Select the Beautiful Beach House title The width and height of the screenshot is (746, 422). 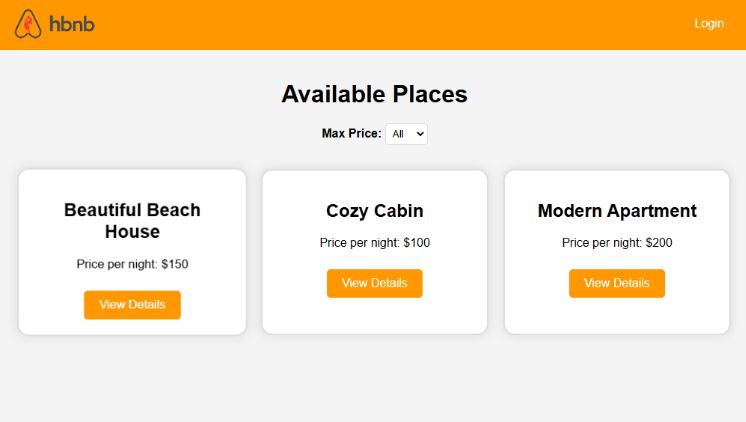click(132, 221)
